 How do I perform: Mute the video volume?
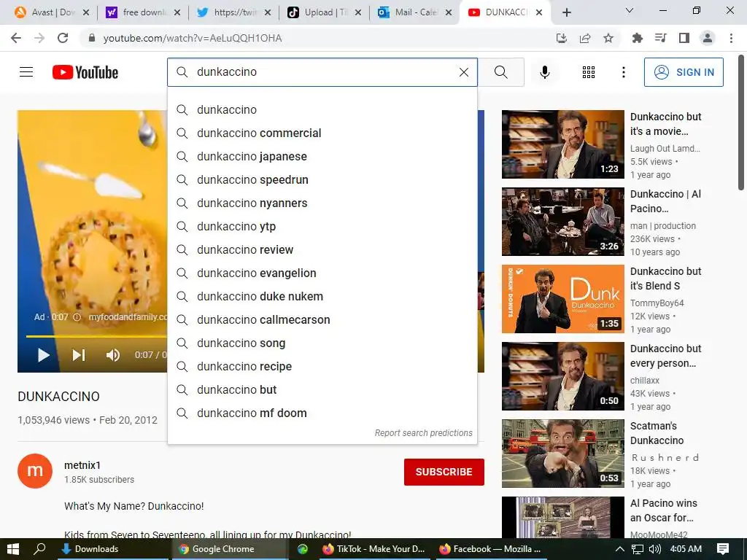coord(113,355)
